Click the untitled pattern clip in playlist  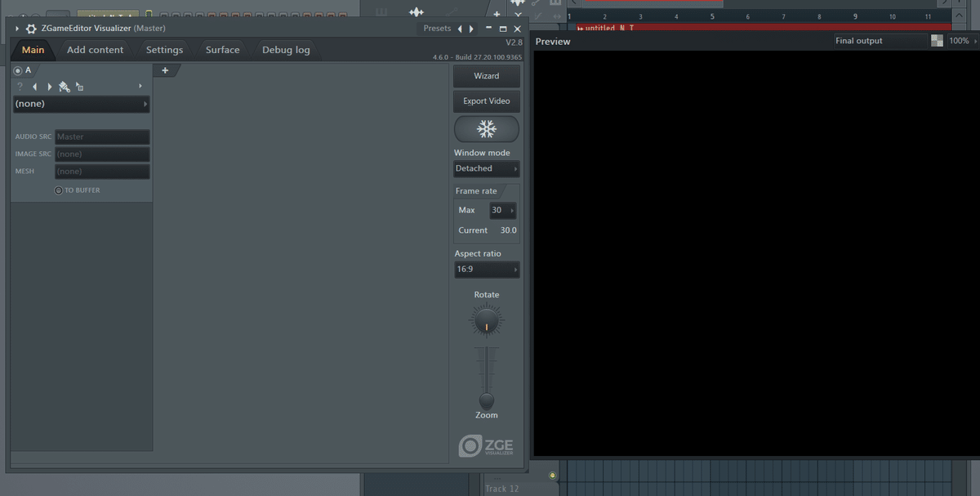click(x=764, y=28)
